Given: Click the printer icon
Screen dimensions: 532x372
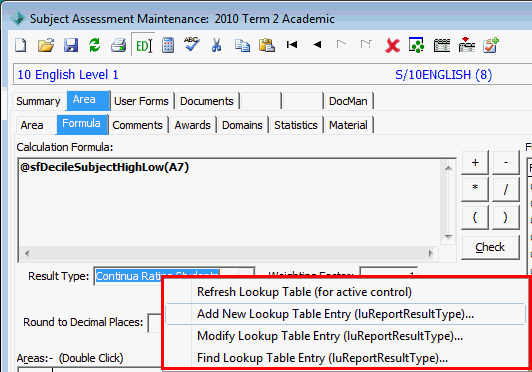Looking at the screenshot, I should [x=118, y=45].
